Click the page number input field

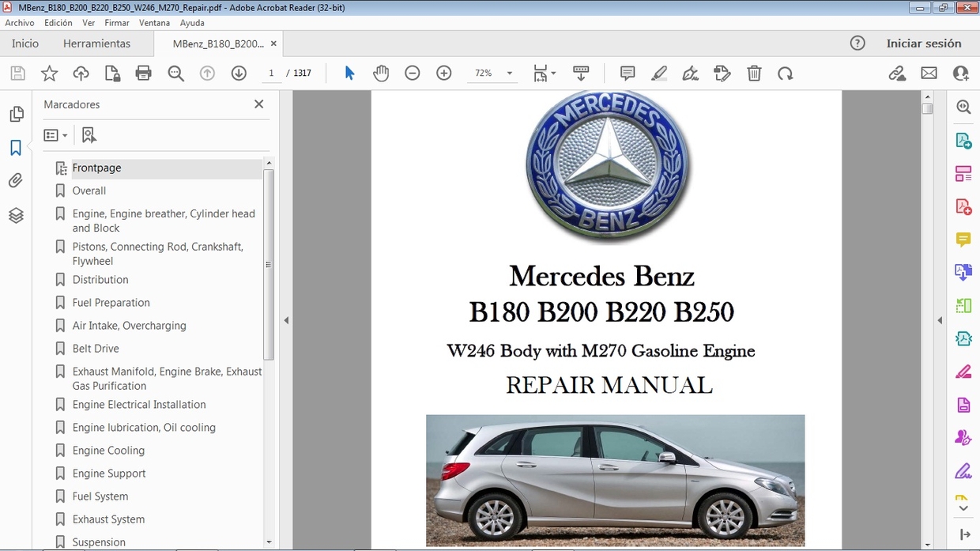point(271,74)
